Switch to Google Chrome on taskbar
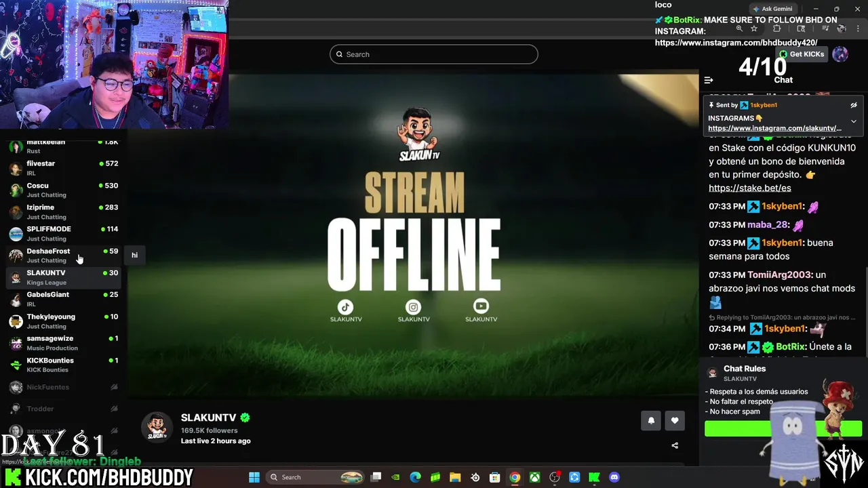This screenshot has height=488, width=868. click(x=515, y=477)
